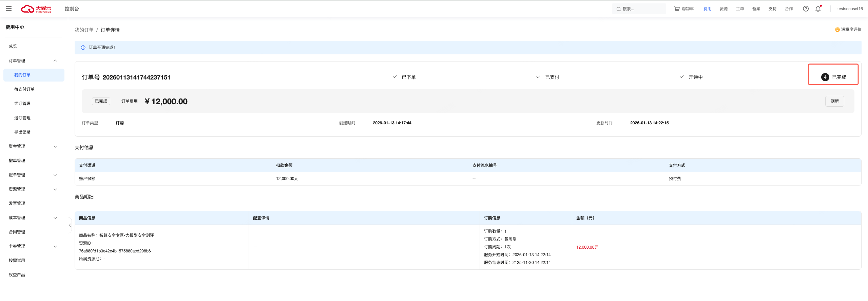Click the satisfaction rating smiley icon
This screenshot has height=301, width=868.
[837, 30]
